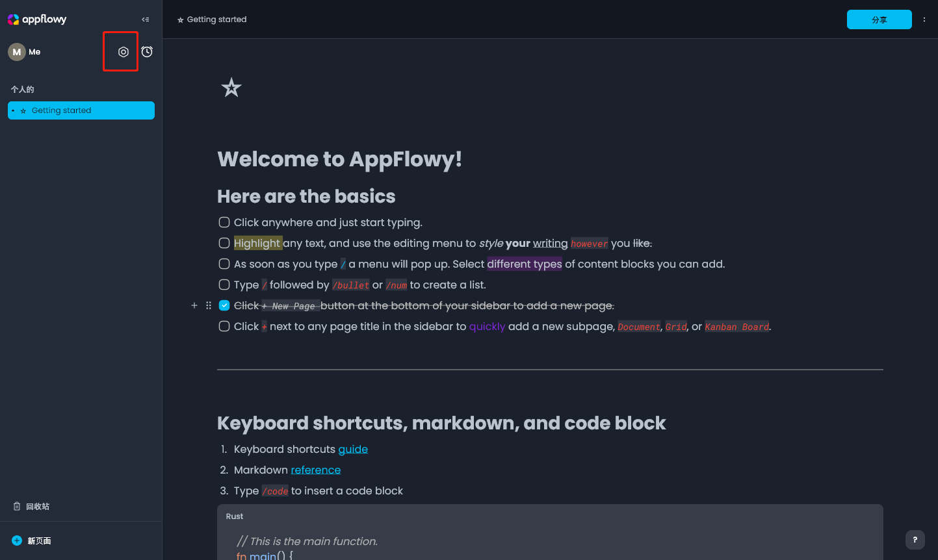Screen dimensions: 938x560
Task: Select the Getting started sidebar page
Action: click(81, 110)
